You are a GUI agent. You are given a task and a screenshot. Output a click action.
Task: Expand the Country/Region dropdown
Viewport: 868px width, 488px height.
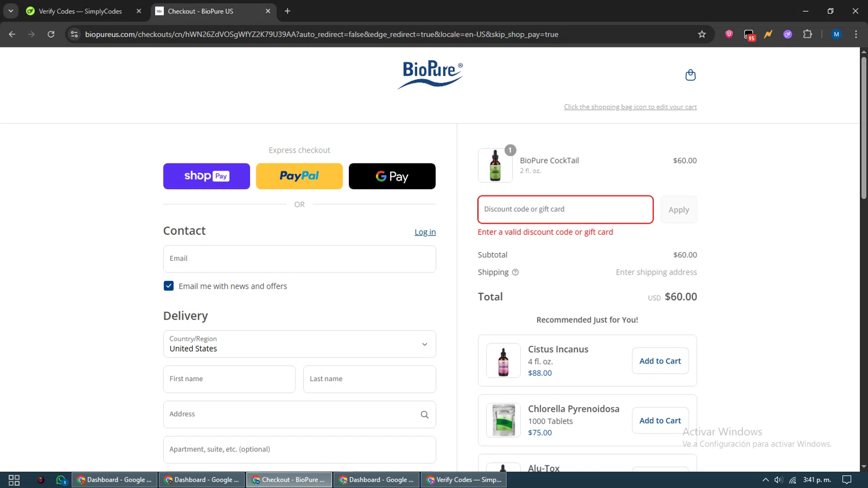click(299, 344)
